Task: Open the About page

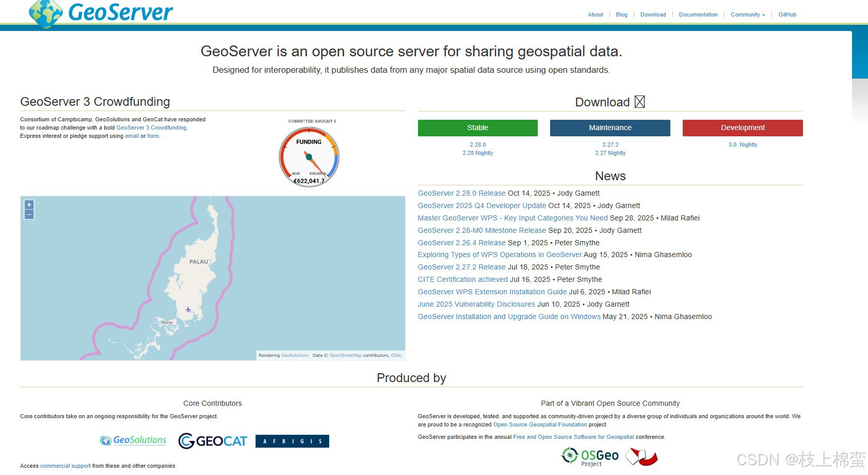Action: click(x=596, y=14)
